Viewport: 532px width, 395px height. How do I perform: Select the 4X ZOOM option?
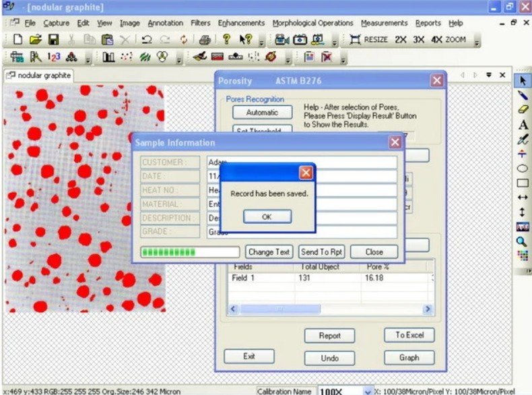(x=448, y=40)
